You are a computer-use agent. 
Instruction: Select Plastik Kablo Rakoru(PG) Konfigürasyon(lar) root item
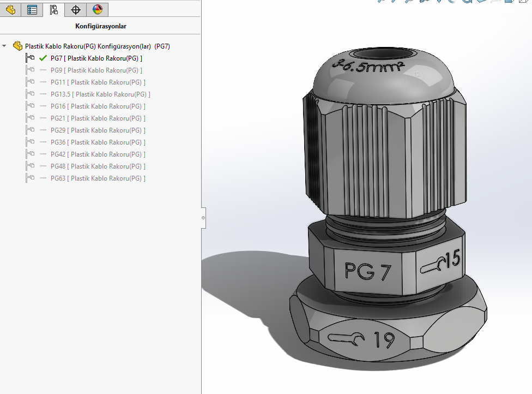tap(98, 46)
